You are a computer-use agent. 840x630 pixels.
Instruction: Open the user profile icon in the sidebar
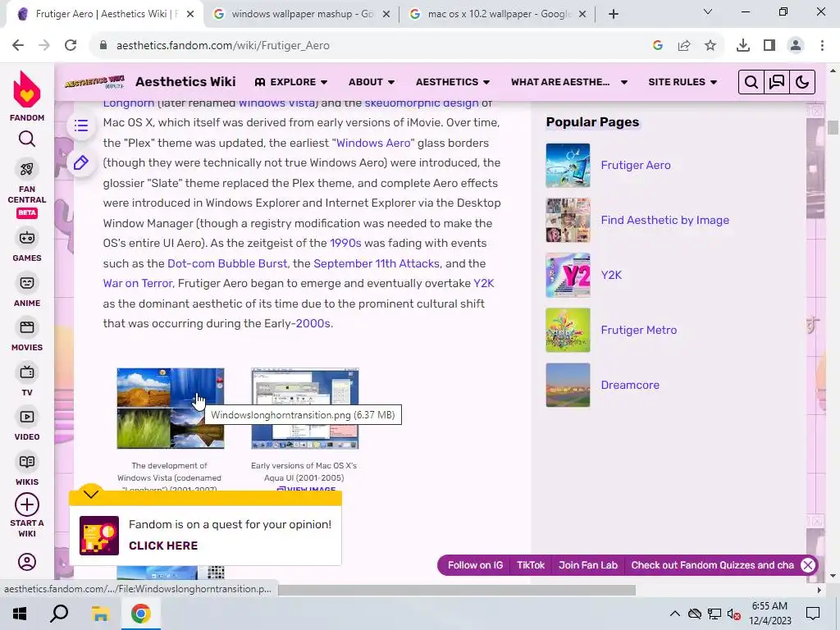coord(27,561)
